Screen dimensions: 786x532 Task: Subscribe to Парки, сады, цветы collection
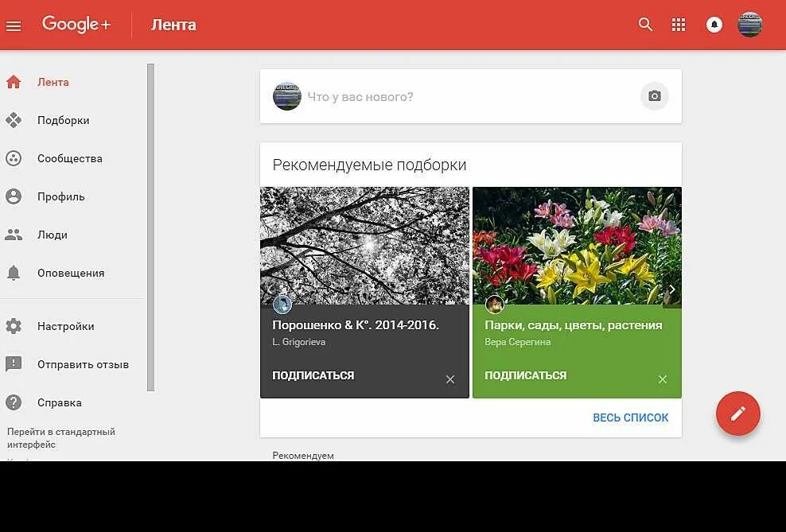coord(525,375)
